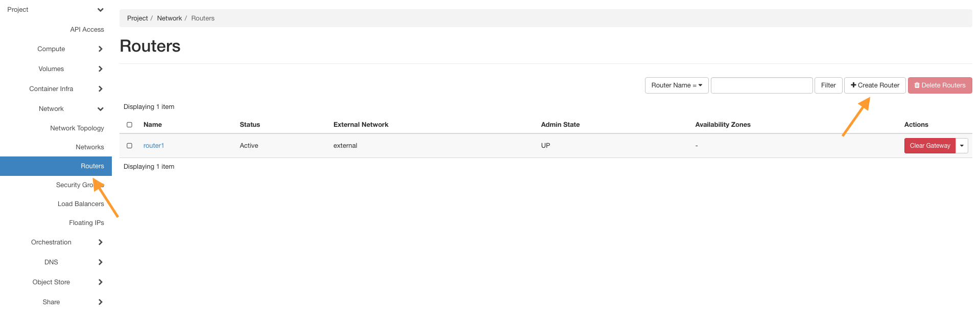
Task: Open Network Topology in sidebar
Action: 77,128
